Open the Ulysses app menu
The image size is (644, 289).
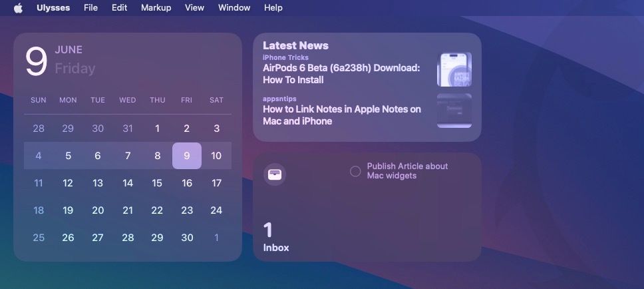[x=53, y=8]
